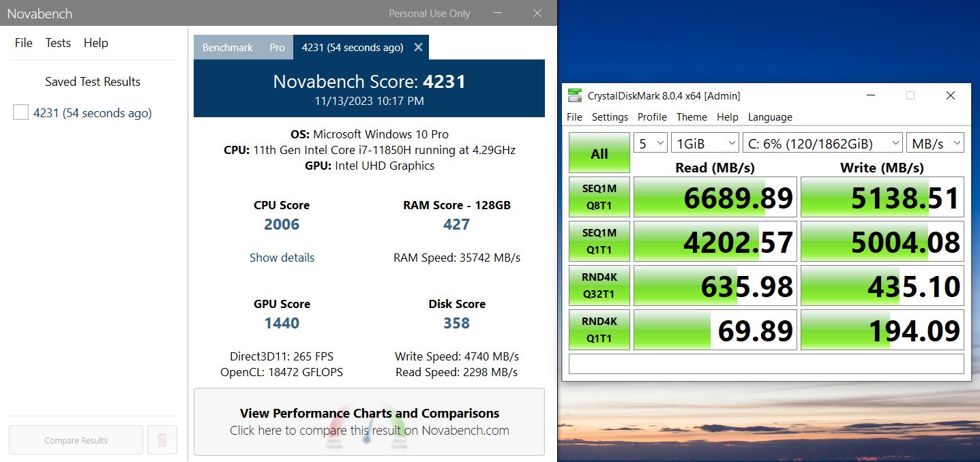The height and width of the screenshot is (462, 980).
Task: Click the Read Speed: 2298 MB/s text
Action: pyautogui.click(x=457, y=372)
